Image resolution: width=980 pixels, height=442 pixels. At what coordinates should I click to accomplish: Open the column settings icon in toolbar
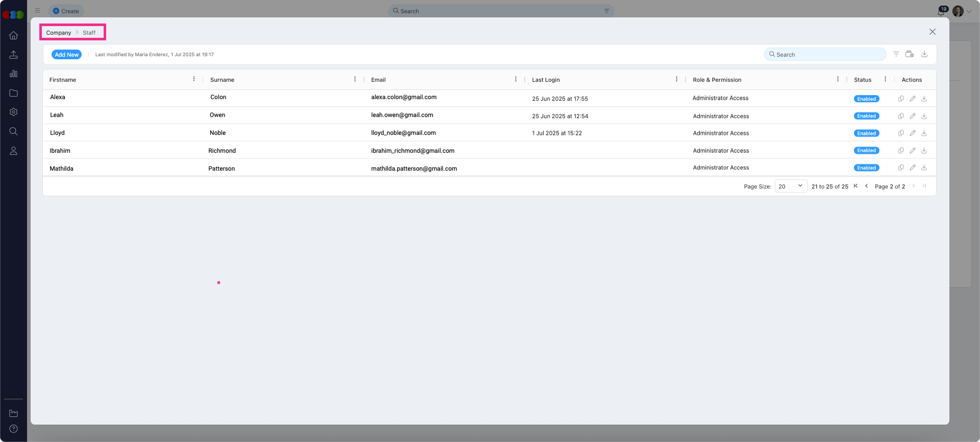910,54
